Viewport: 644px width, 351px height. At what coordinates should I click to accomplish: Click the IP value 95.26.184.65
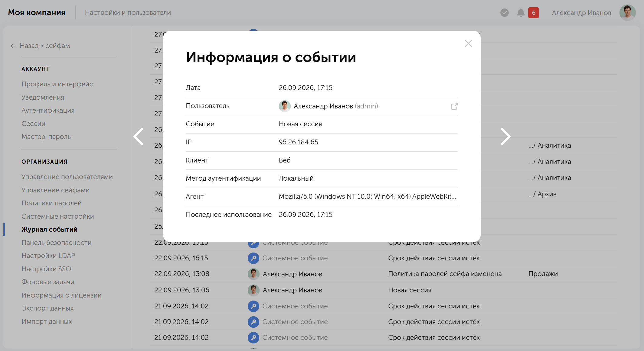pyautogui.click(x=298, y=142)
